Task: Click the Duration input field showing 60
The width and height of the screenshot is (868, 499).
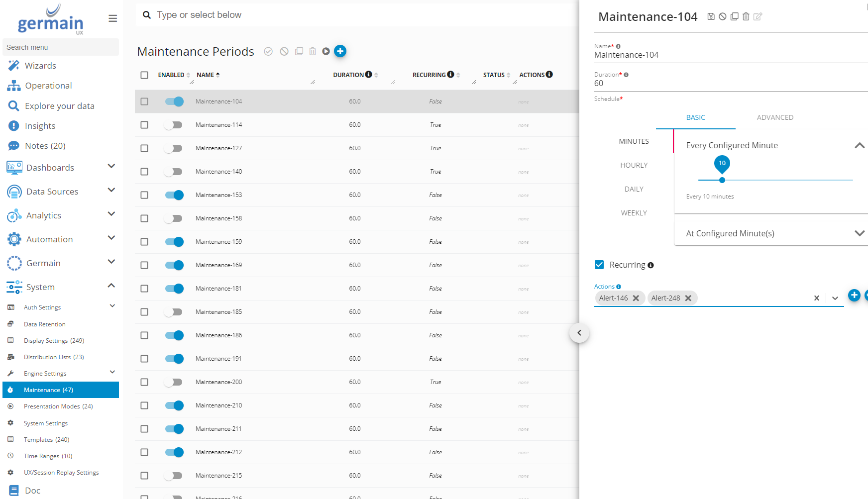Action: (x=727, y=84)
